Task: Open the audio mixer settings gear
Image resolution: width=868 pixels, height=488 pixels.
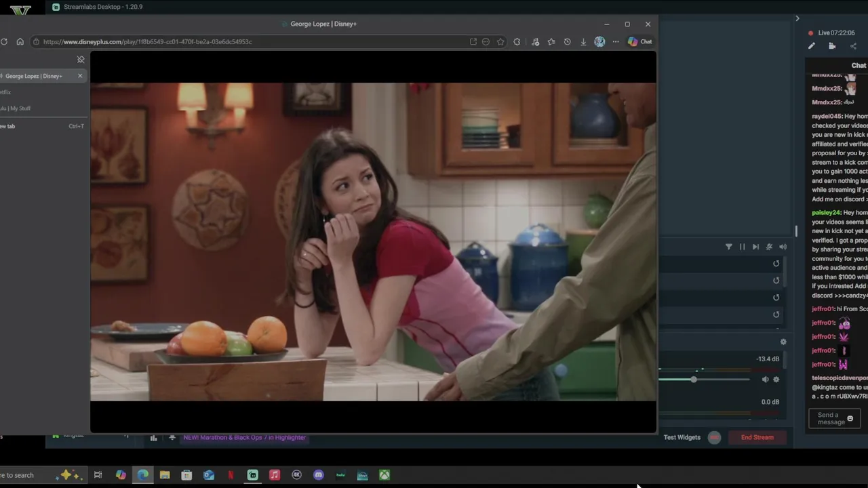Action: pyautogui.click(x=783, y=342)
